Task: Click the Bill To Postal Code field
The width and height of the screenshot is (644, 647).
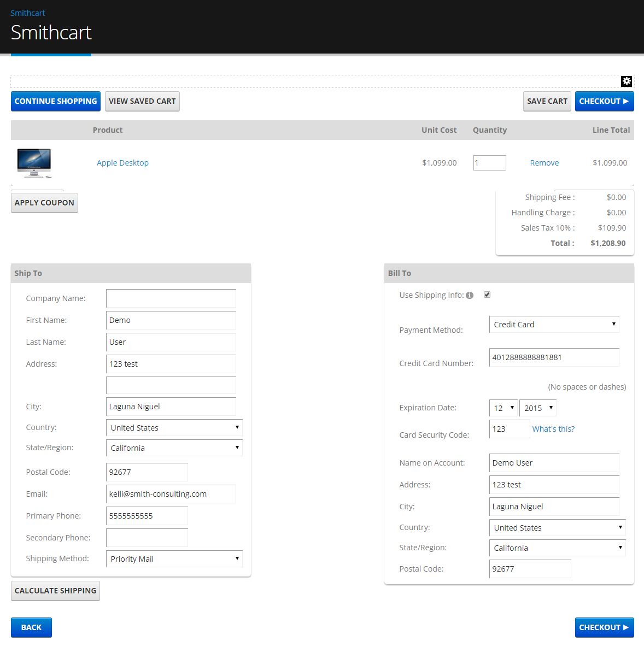Action: [530, 569]
